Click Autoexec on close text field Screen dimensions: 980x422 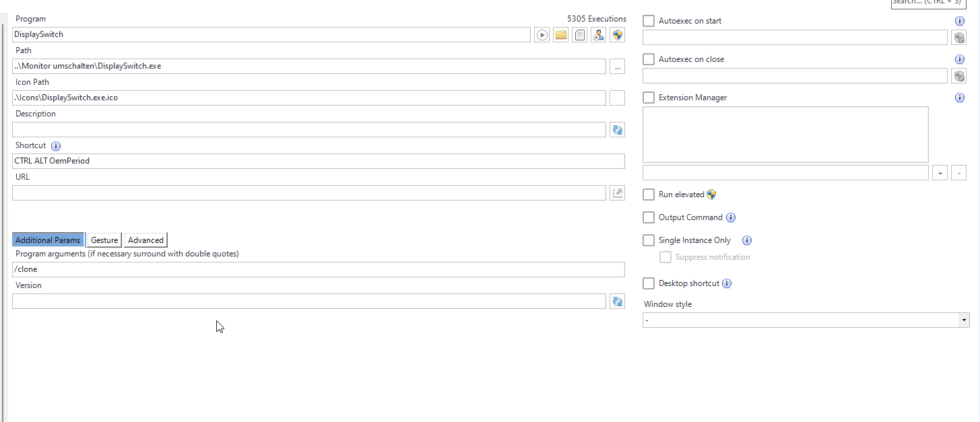point(795,76)
